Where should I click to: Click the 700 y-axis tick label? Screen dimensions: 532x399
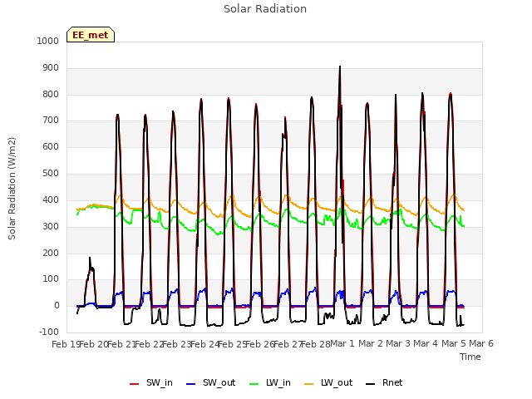click(51, 120)
